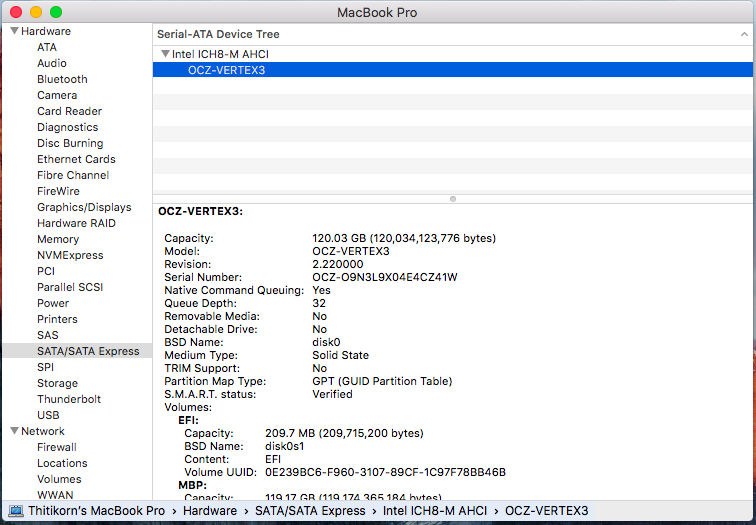The height and width of the screenshot is (525, 756).
Task: Select SPI in the sidebar
Action: [45, 367]
